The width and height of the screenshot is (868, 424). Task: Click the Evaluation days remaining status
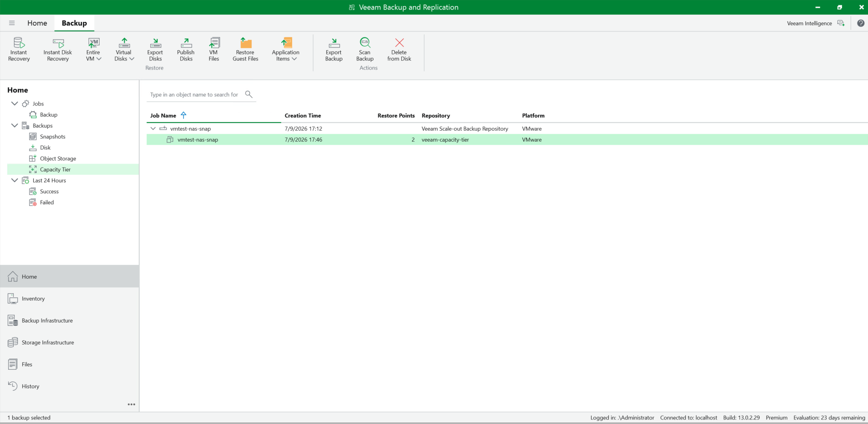829,418
